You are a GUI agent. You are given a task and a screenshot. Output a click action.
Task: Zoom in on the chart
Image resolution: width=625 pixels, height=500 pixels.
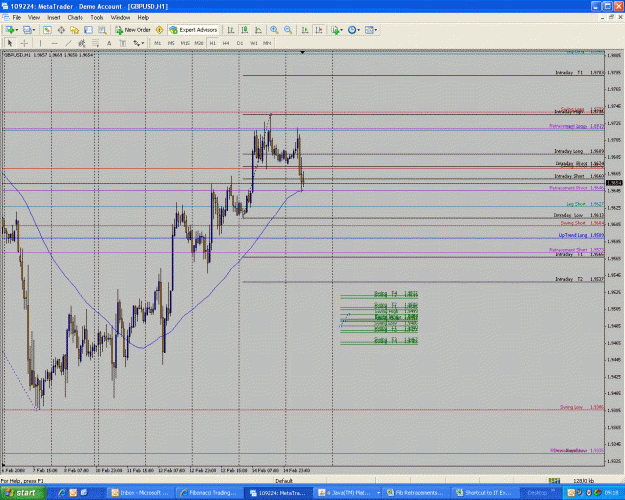coord(274,30)
